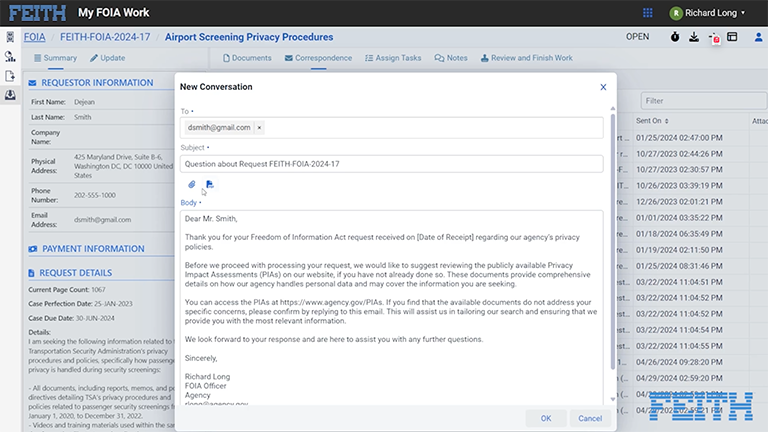This screenshot has height=432, width=768.
Task: Click the sidebar inbox download icon
Action: (x=10, y=95)
